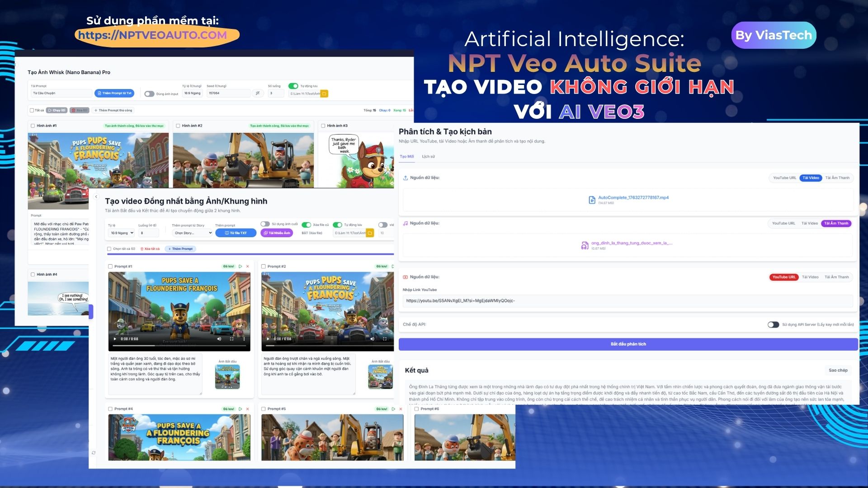Click the Tải Nhiều Ảnh button

point(277,233)
